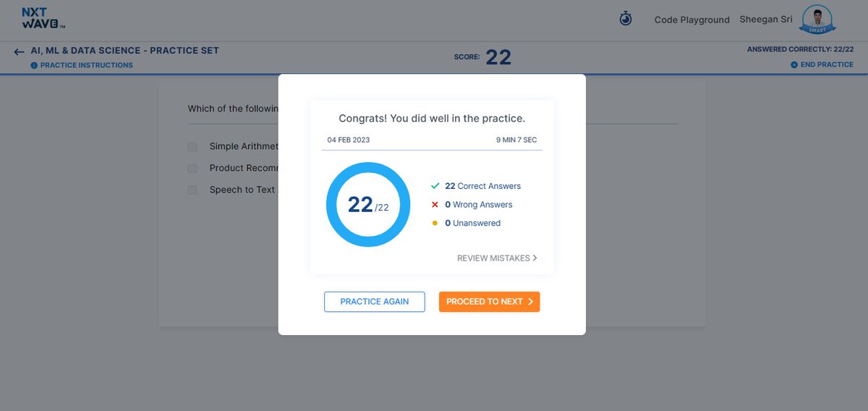The image size is (868, 411).
Task: Click the '0 Wrong Answers' text
Action: click(x=479, y=205)
